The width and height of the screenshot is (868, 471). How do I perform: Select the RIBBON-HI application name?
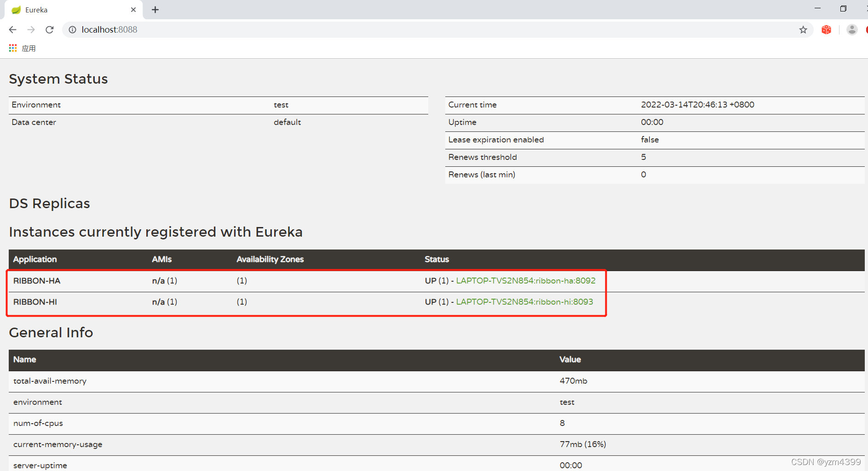click(35, 302)
